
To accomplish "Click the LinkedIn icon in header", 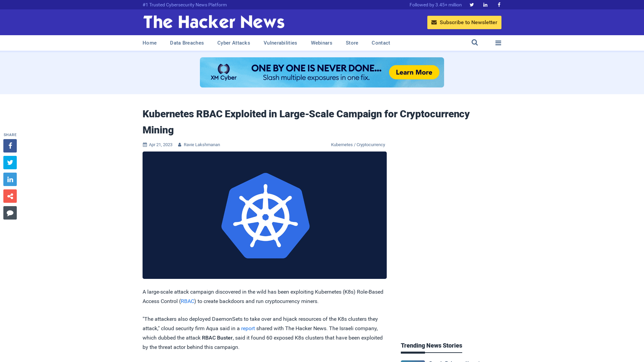I will coord(485,4).
